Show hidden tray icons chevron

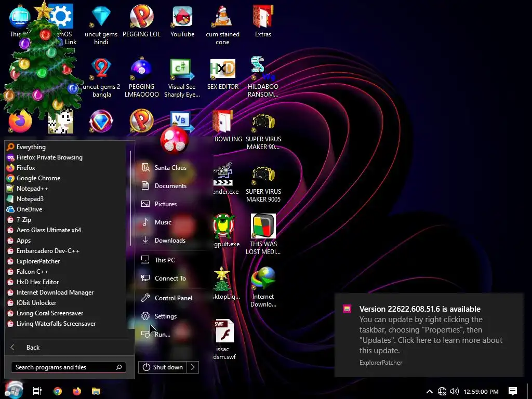(429, 392)
